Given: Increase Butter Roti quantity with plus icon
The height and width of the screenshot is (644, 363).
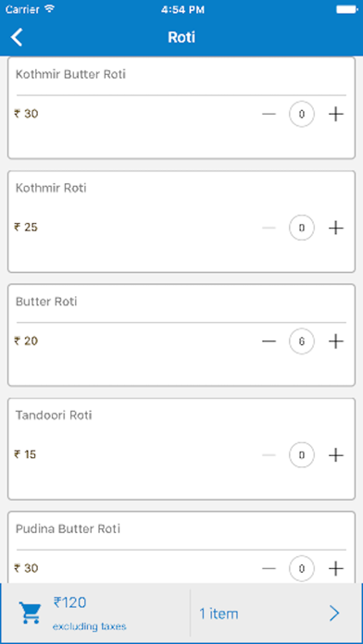Looking at the screenshot, I should pos(336,341).
